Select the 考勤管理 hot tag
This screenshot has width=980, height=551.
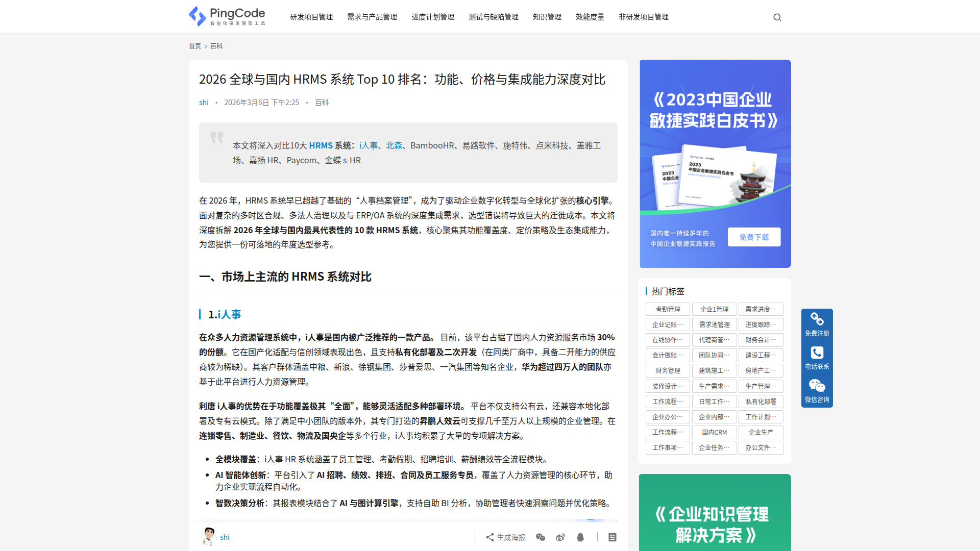coord(668,309)
